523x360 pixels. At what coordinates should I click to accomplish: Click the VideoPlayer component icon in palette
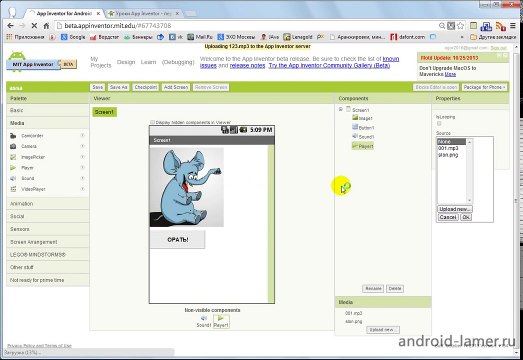(x=13, y=189)
